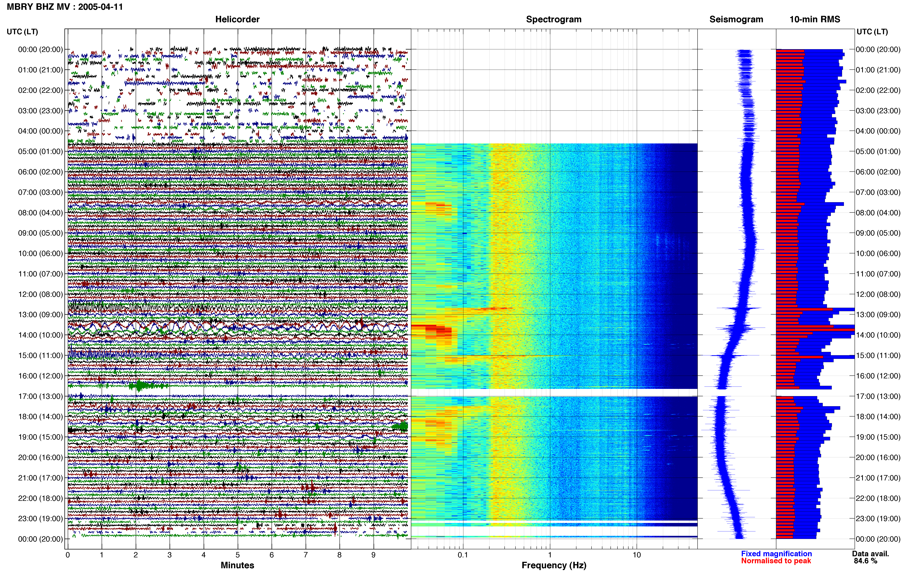Click the 'Normalised to peak' legend text
Image resolution: width=924 pixels, height=578 pixels.
pos(776,561)
